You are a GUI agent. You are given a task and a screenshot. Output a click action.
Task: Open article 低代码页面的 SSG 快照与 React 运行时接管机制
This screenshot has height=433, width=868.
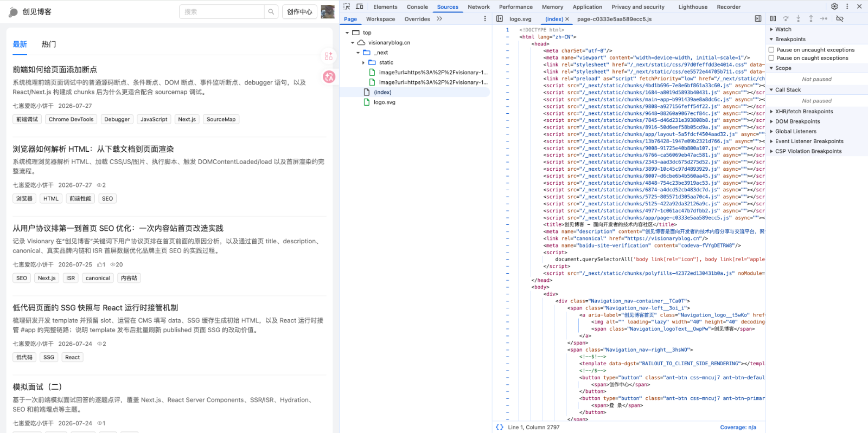coord(95,307)
